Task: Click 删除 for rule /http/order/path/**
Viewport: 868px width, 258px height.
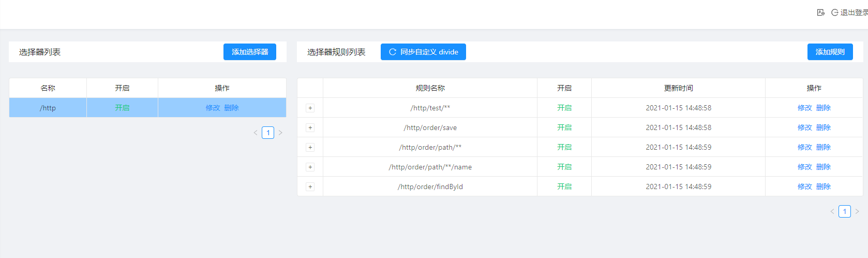Action: pyautogui.click(x=824, y=147)
